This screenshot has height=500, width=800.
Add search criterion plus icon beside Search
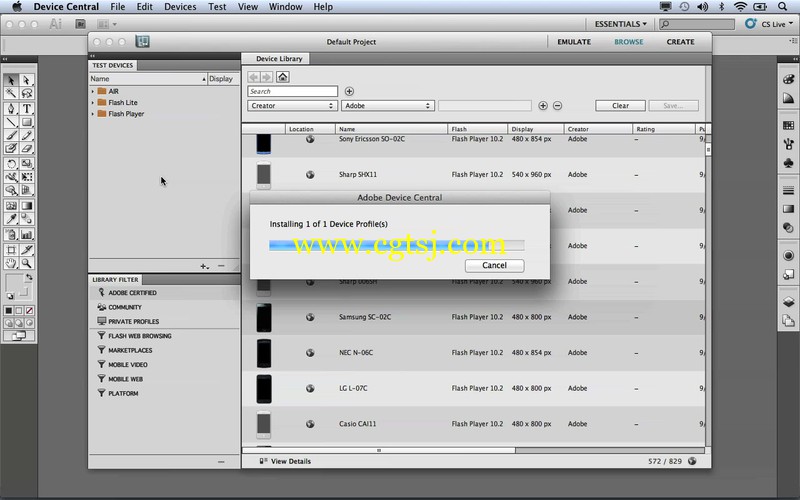point(349,91)
